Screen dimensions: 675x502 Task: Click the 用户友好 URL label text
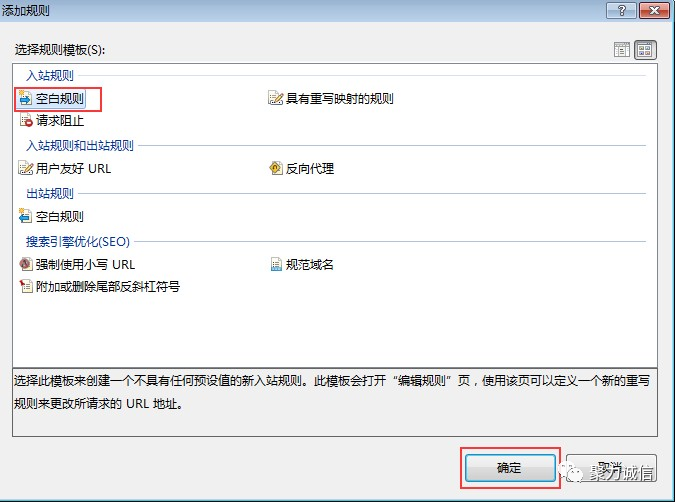(x=73, y=169)
